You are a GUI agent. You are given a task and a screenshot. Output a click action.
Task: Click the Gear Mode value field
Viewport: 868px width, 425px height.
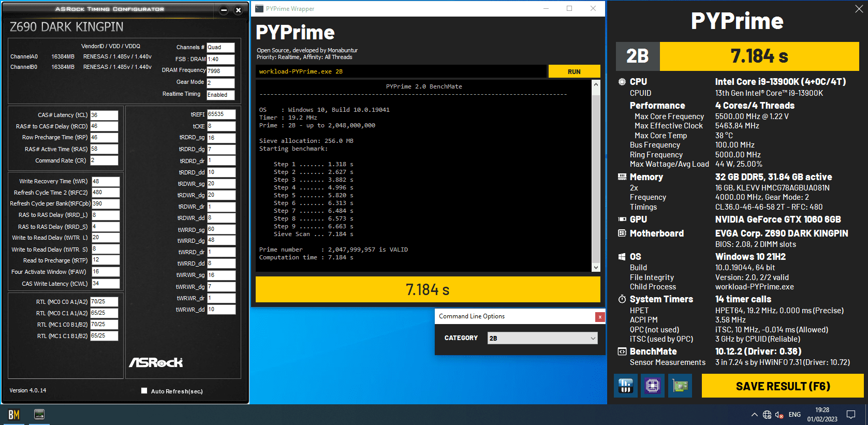[x=220, y=83]
